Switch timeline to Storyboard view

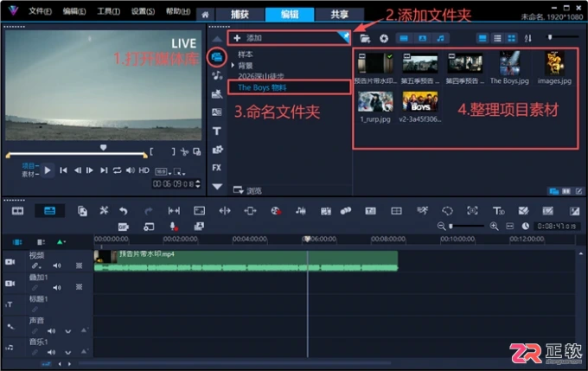[17, 211]
